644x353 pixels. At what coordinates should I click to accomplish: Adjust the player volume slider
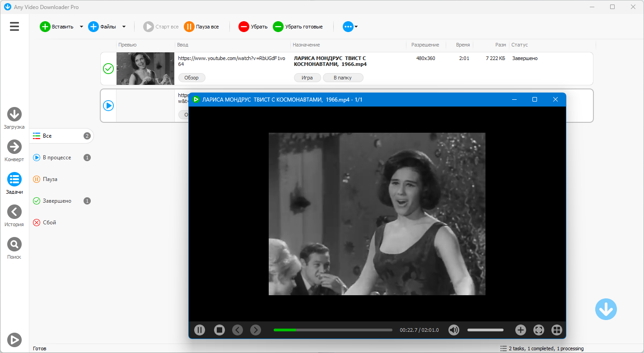(x=485, y=330)
